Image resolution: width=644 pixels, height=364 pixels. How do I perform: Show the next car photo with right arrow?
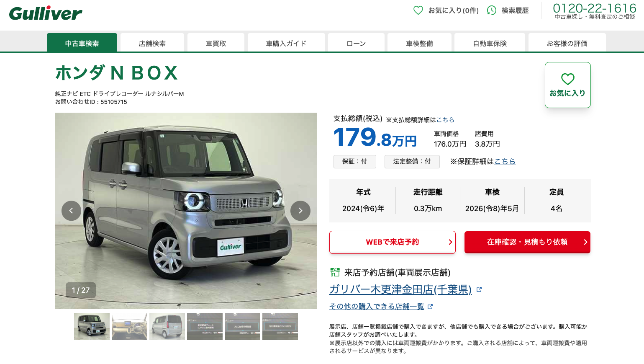point(300,211)
